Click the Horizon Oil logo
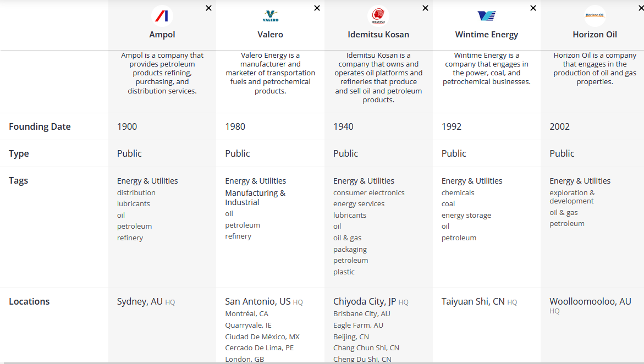644x364 pixels. (x=595, y=16)
